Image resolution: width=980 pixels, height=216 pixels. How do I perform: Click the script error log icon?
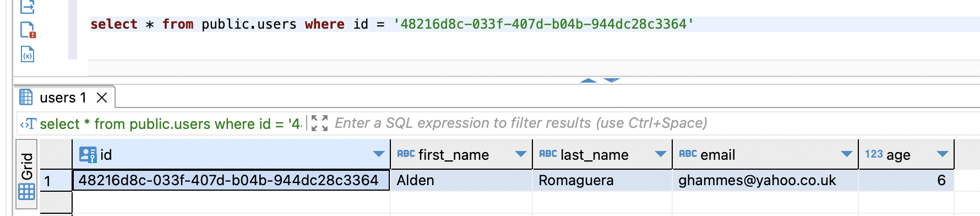[x=28, y=30]
